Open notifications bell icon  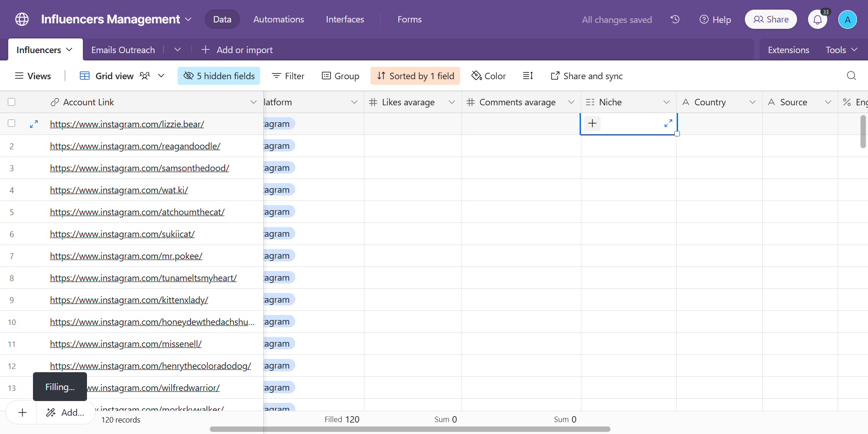[818, 20]
